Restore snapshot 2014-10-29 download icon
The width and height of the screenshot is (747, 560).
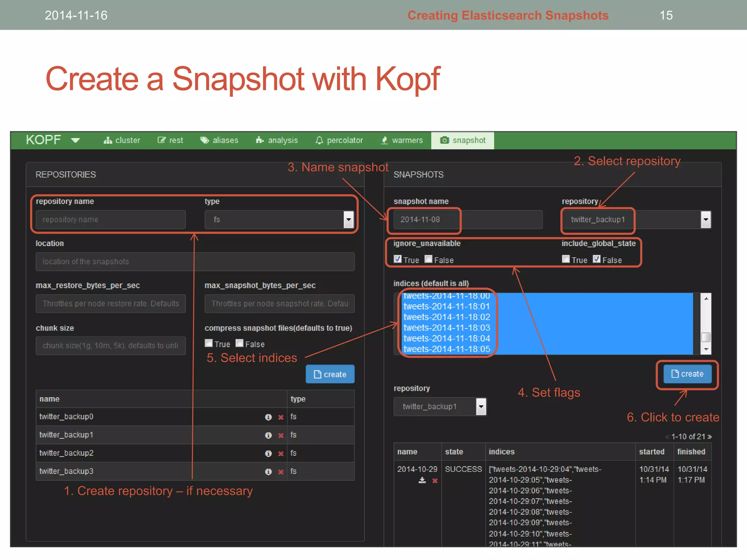[422, 481]
